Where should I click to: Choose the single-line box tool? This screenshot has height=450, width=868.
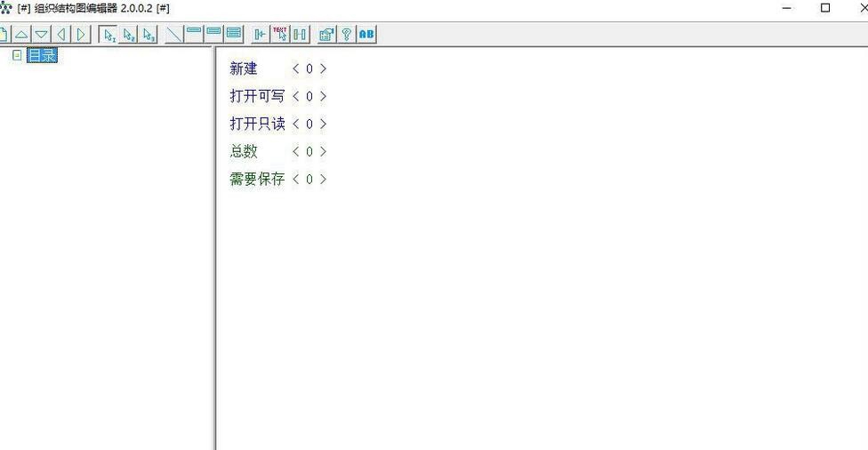click(194, 35)
